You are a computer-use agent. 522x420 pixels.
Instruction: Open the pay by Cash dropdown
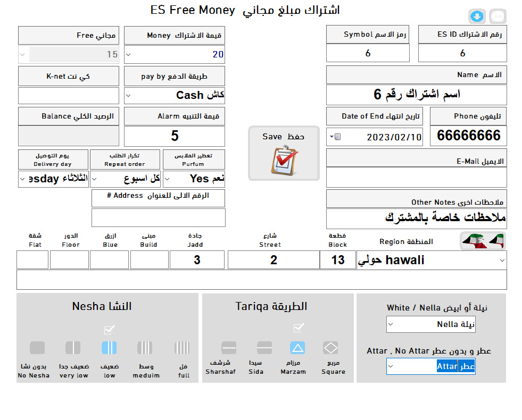click(128, 96)
